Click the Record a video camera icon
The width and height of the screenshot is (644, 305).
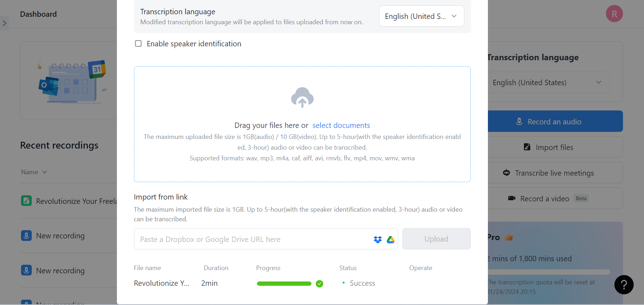(512, 198)
